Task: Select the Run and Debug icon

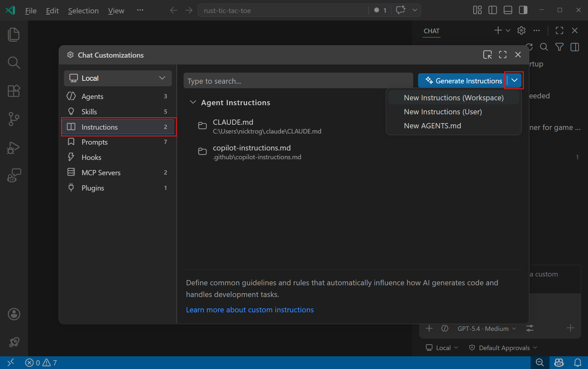Action: 13,148
